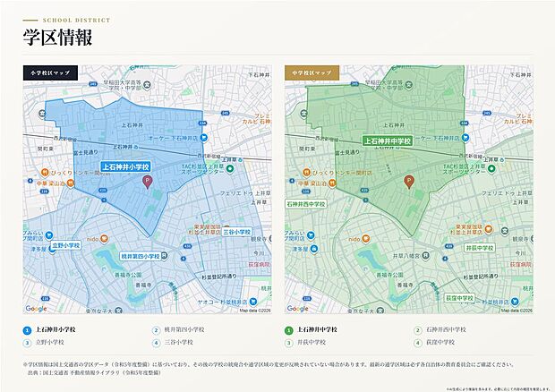Click 石神井西中学校 label on the map
This screenshot has height=392, width=555.
pos(306,204)
